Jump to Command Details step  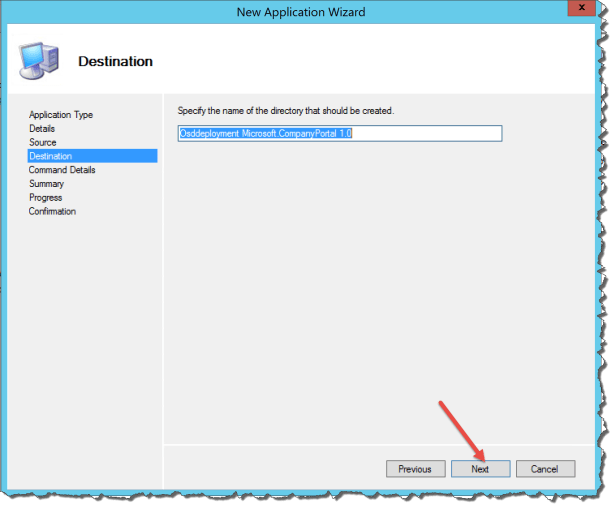click(x=62, y=170)
